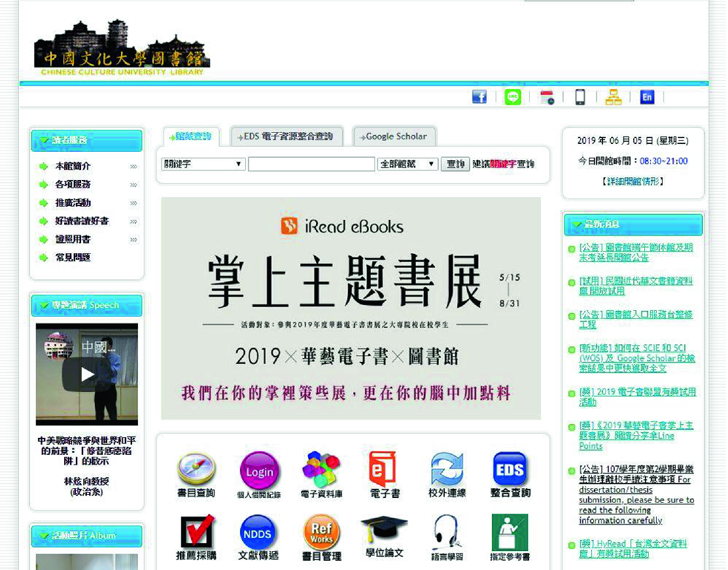Click the iRead eBooks 掌上主題書展 banner
728x570 pixels.
coord(351,308)
